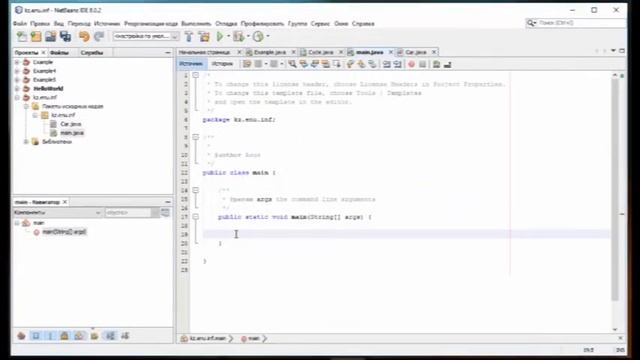The width and height of the screenshot is (640, 360).
Task: Click the Navigator filter input field
Action: [x=128, y=213]
